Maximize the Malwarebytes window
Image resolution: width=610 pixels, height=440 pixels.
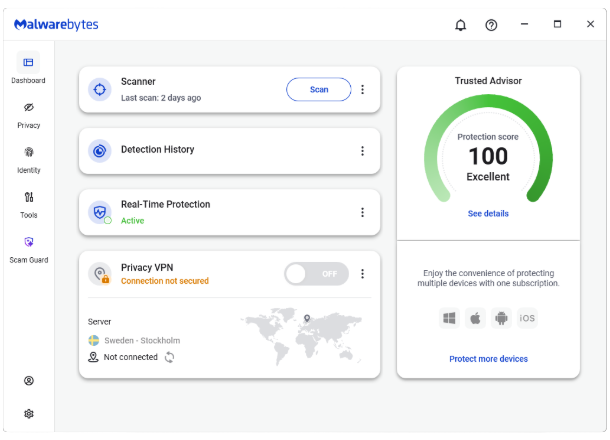click(x=557, y=24)
